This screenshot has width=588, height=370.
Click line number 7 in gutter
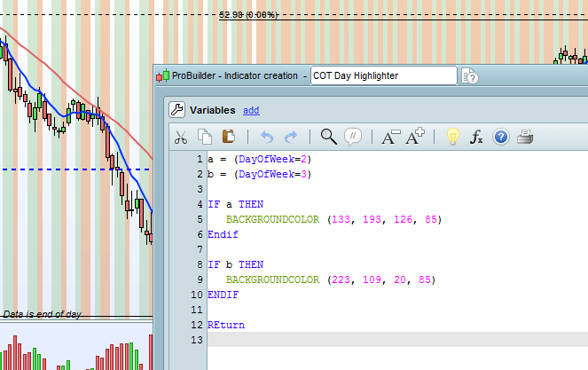pos(200,249)
